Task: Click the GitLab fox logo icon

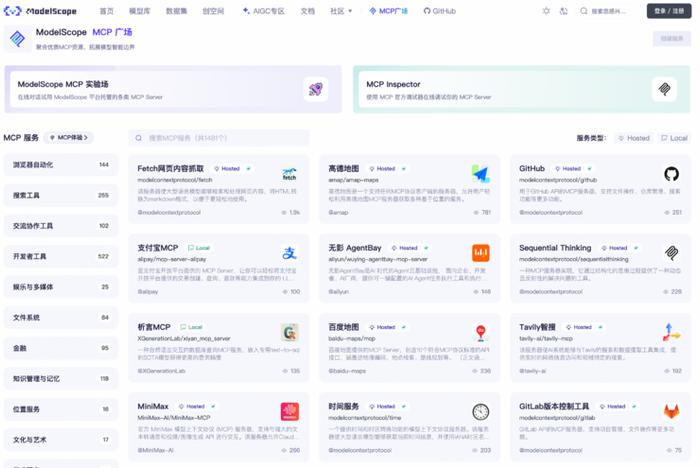Action: 671,411
